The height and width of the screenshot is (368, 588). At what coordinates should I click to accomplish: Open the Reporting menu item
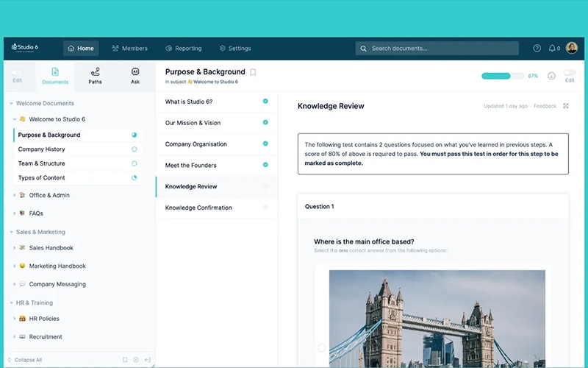click(x=183, y=49)
